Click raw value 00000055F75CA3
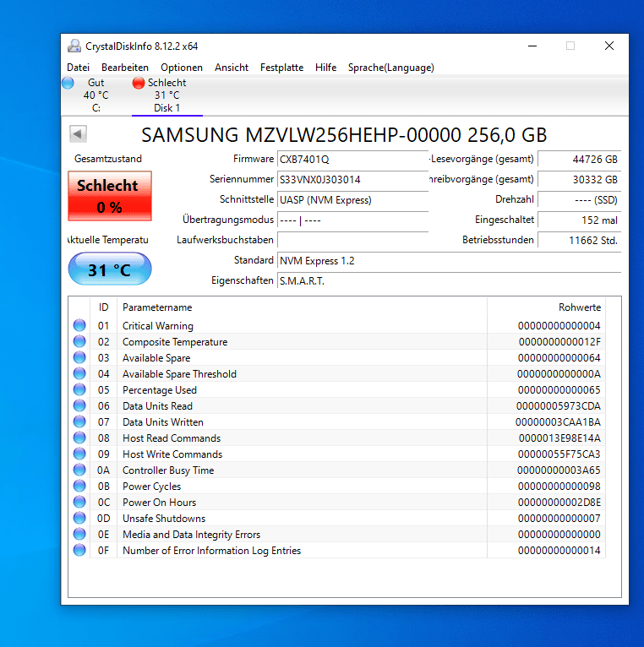Image resolution: width=644 pixels, height=647 pixels. click(559, 454)
